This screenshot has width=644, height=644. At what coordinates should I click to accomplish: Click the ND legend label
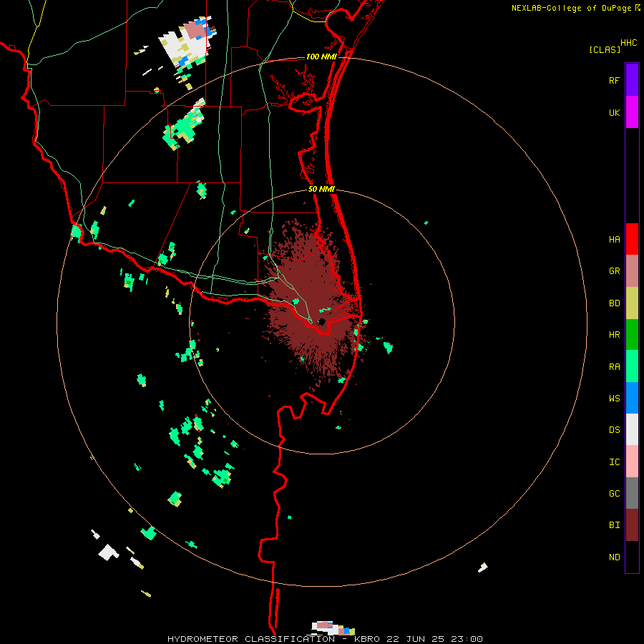click(x=614, y=557)
